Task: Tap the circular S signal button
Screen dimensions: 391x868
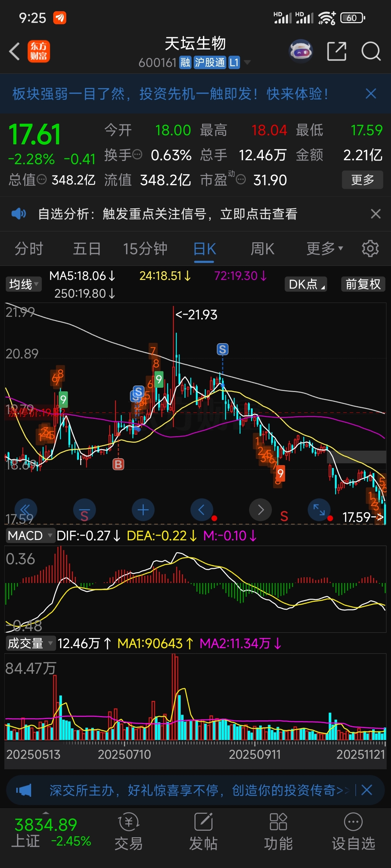Action: tap(84, 510)
